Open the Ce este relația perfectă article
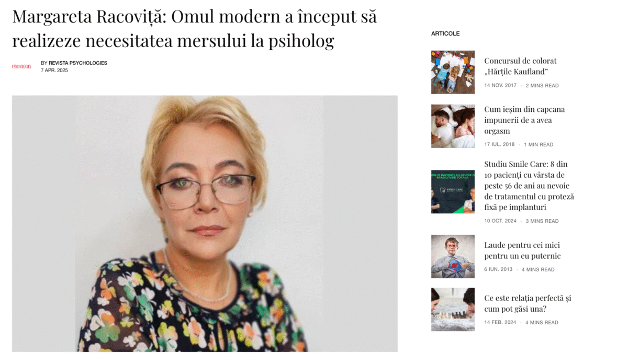This screenshot has height=364, width=628. [x=528, y=303]
